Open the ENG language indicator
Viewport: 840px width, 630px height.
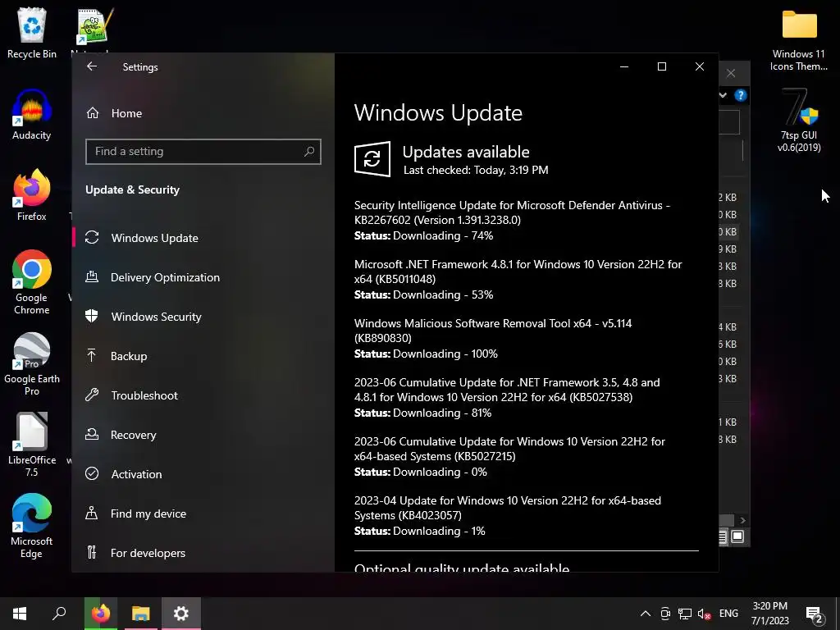[728, 614]
